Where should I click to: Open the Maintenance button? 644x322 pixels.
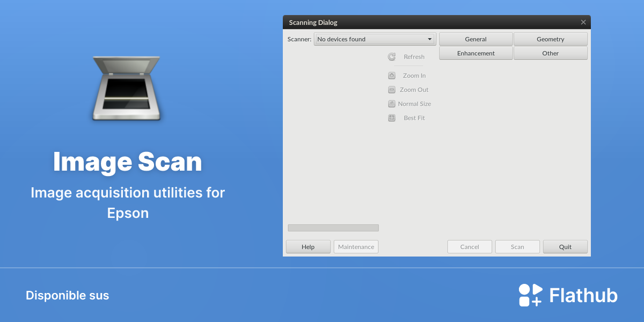click(x=356, y=247)
